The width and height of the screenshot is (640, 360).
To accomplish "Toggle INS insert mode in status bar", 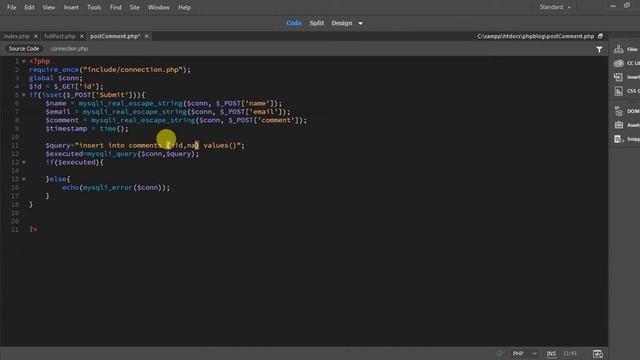I will [x=551, y=353].
